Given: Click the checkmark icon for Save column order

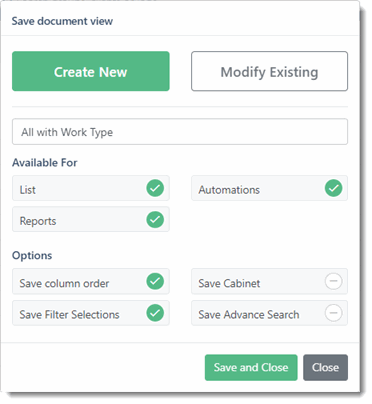Looking at the screenshot, I should (155, 281).
